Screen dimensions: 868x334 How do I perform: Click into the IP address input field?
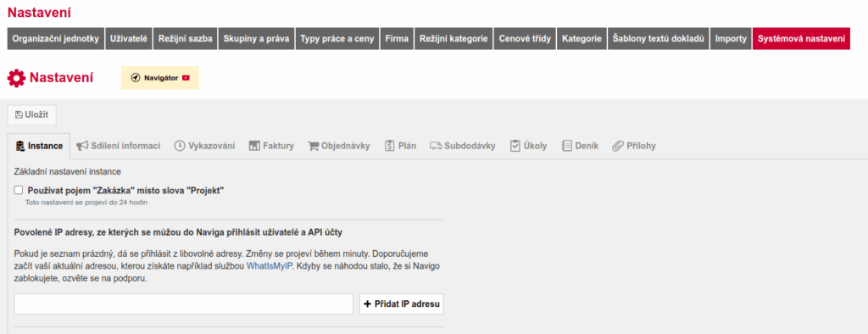[184, 304]
